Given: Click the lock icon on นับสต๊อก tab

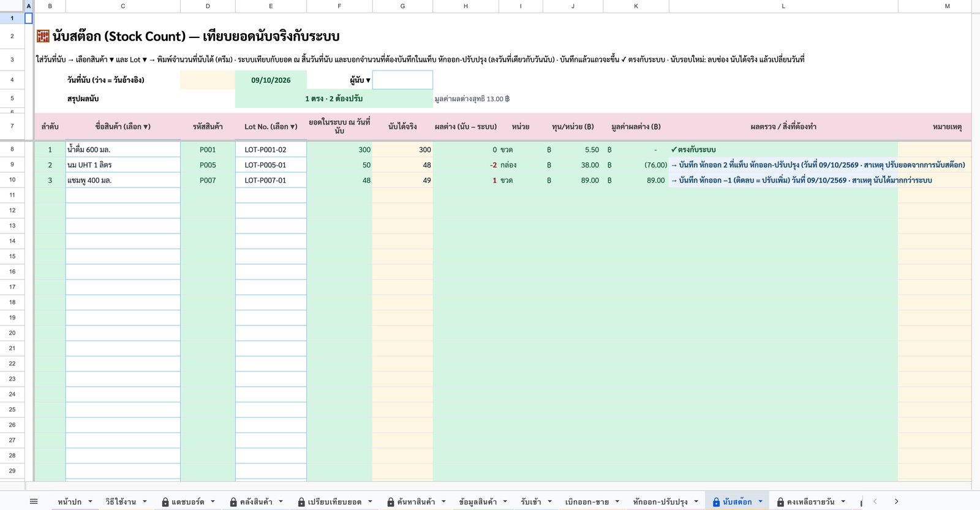Looking at the screenshot, I should coord(716,502).
